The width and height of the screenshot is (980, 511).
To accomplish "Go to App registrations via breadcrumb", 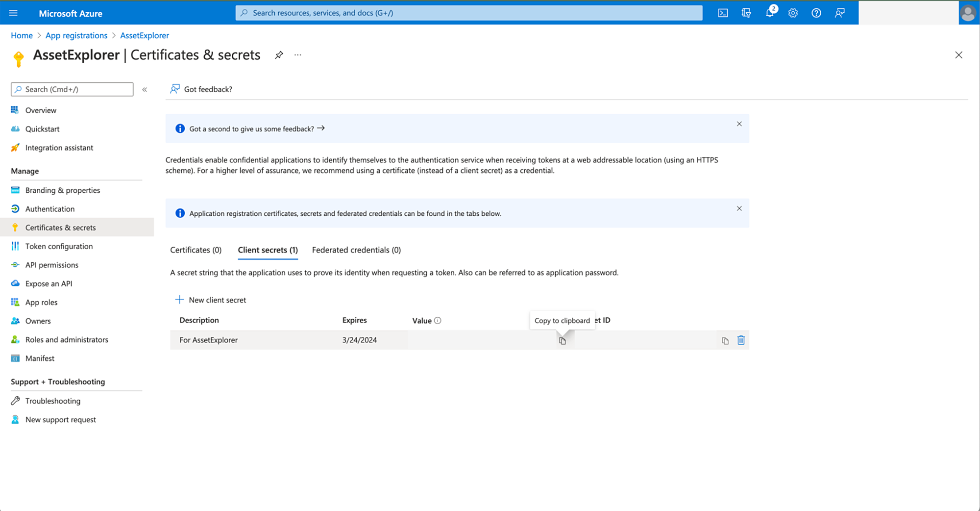I will point(76,35).
